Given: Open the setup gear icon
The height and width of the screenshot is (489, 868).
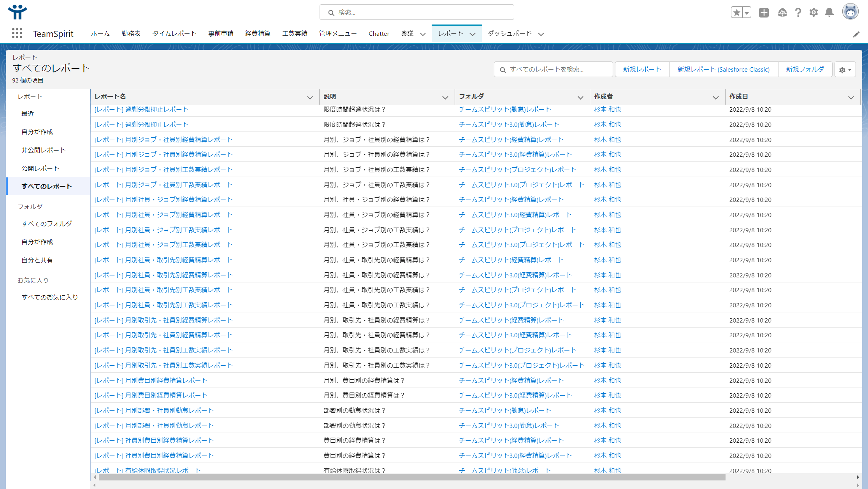Looking at the screenshot, I should point(814,12).
